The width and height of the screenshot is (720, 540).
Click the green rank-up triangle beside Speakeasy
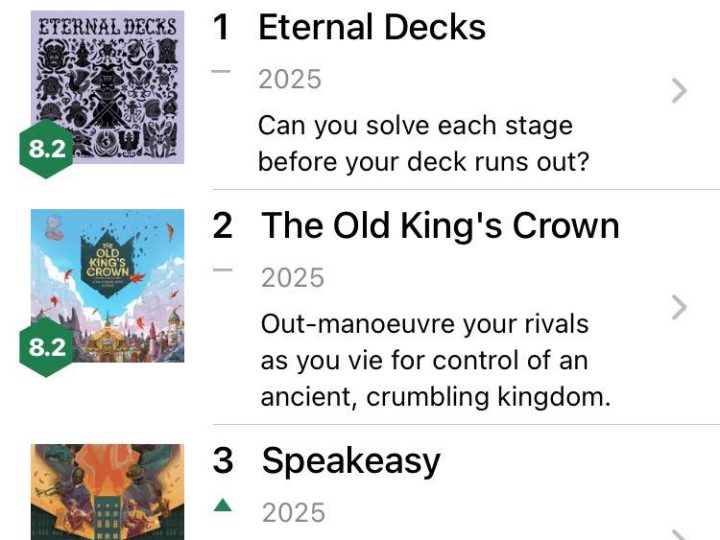point(222,506)
